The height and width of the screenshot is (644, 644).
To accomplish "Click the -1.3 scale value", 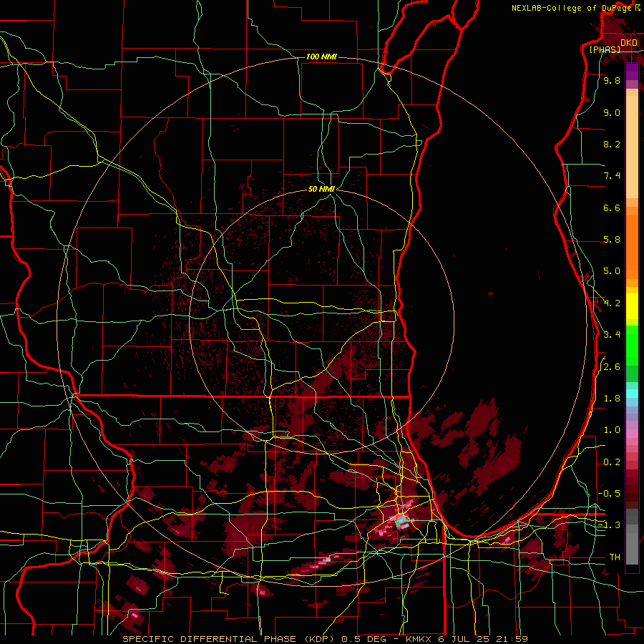I will click(x=610, y=525).
